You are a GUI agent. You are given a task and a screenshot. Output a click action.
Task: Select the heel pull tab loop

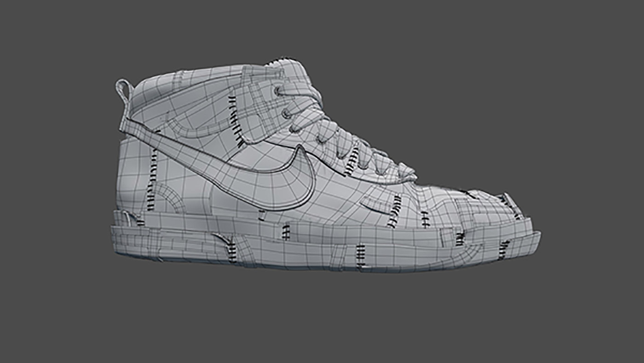[x=124, y=89]
